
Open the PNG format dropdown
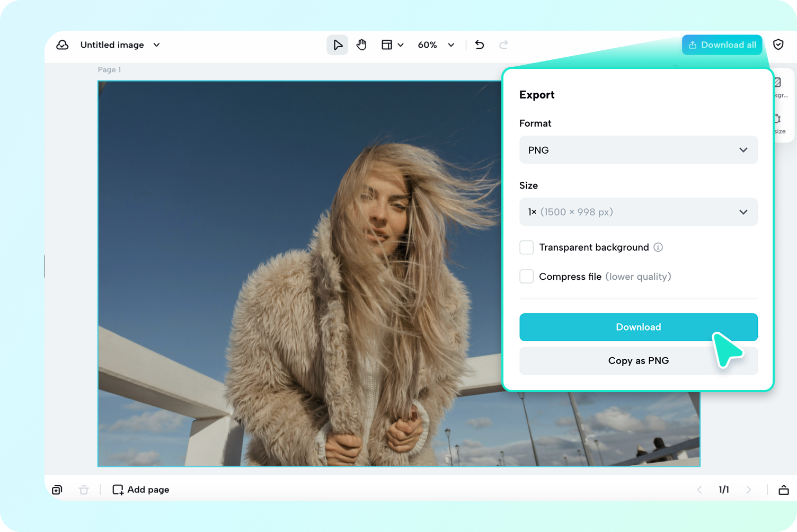[x=639, y=150]
